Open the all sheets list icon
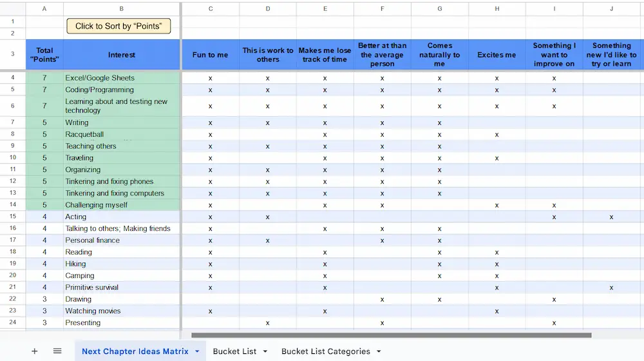The height and width of the screenshot is (361, 644). (57, 351)
